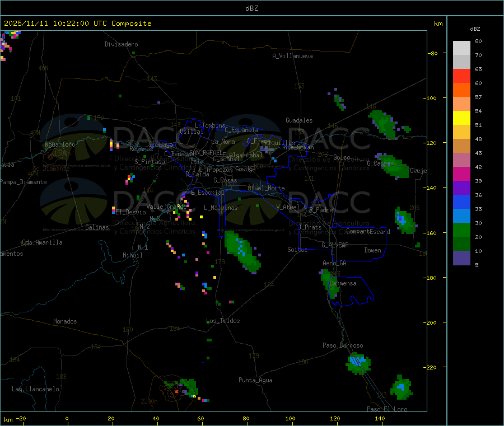Select the purple 36-39 dBZ legend swatch
The height and width of the screenshot is (426, 504).
point(461,188)
